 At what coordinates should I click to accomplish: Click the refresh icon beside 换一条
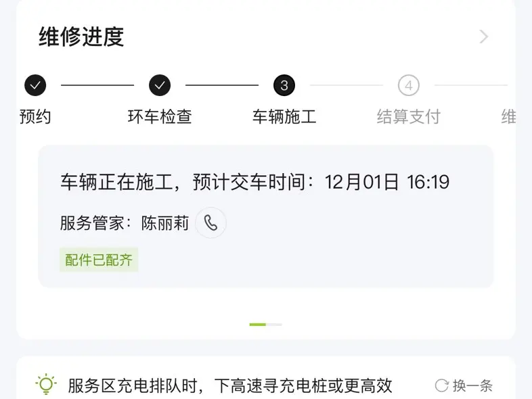click(x=441, y=386)
